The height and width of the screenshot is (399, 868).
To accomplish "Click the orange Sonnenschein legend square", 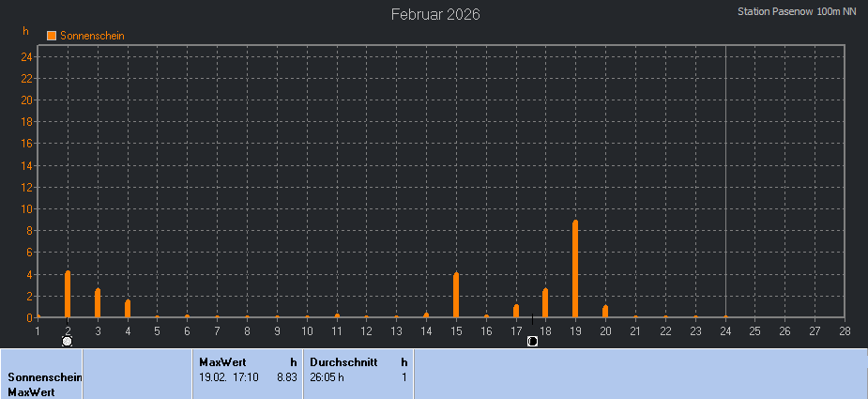I will [x=52, y=36].
